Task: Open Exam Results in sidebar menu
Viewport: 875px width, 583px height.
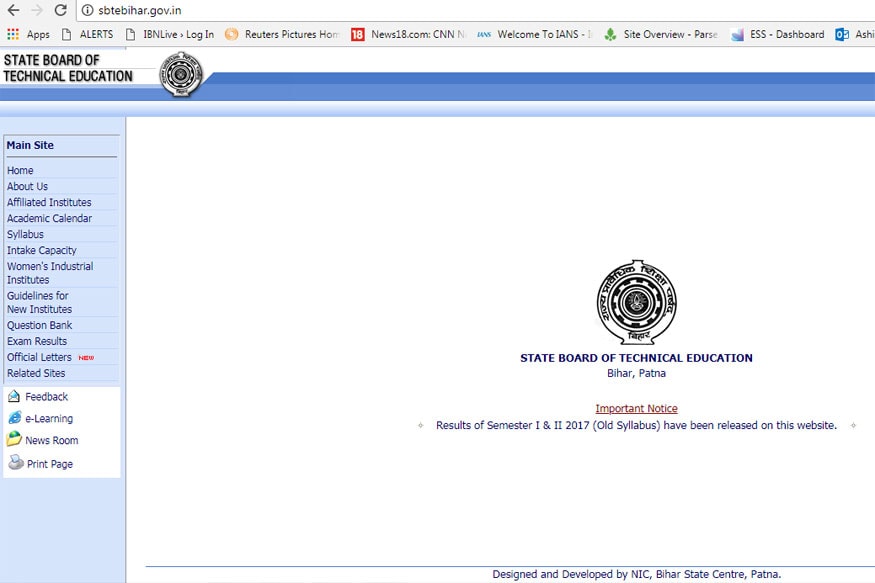Action: [37, 341]
